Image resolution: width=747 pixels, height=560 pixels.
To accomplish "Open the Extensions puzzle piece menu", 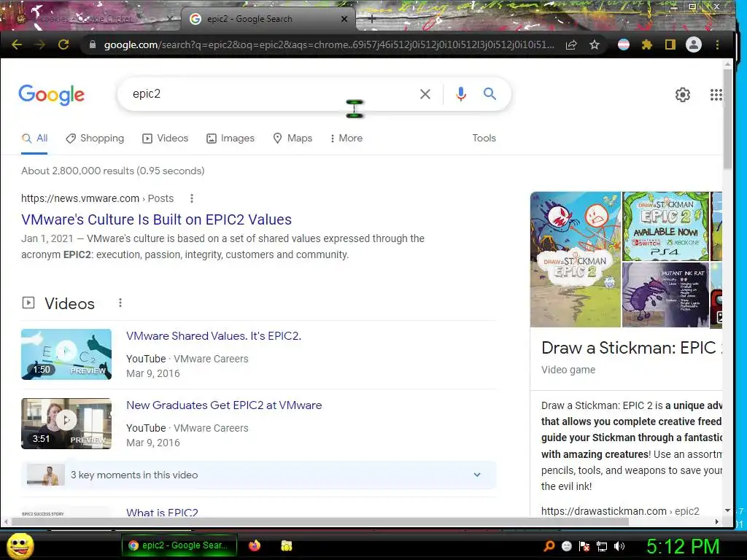I will [647, 44].
